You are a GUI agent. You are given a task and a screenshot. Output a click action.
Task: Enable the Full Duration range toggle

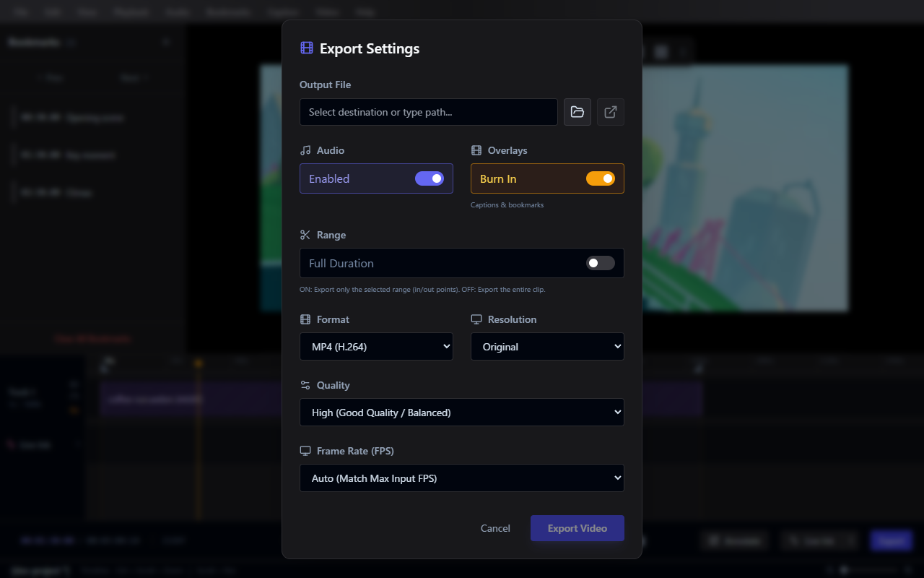tap(600, 263)
